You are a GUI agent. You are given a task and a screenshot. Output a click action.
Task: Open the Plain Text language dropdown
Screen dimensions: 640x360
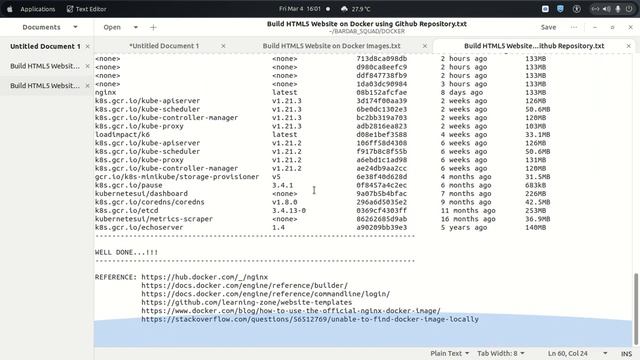click(449, 353)
